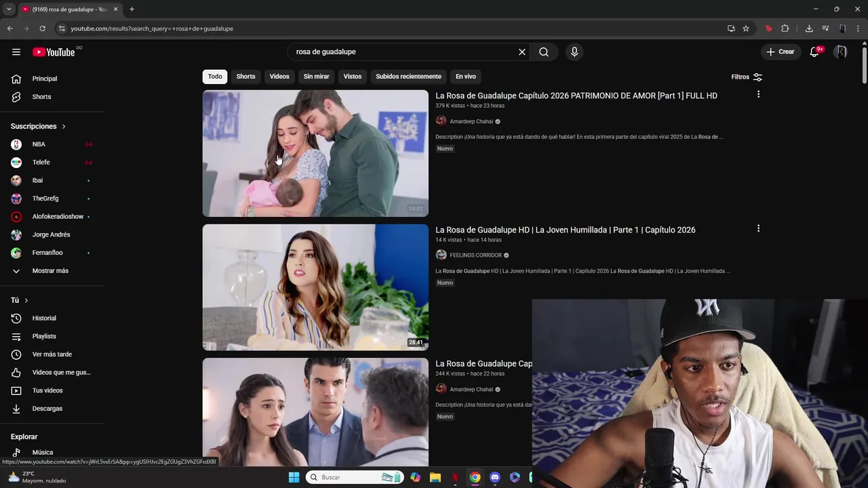The image size is (868, 488).
Task: Open the notifications bell
Action: click(x=814, y=52)
